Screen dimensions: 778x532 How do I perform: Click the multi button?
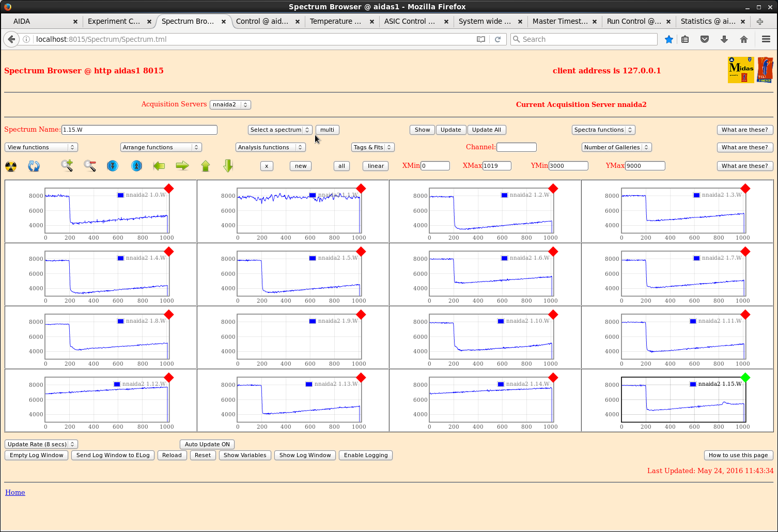(328, 130)
